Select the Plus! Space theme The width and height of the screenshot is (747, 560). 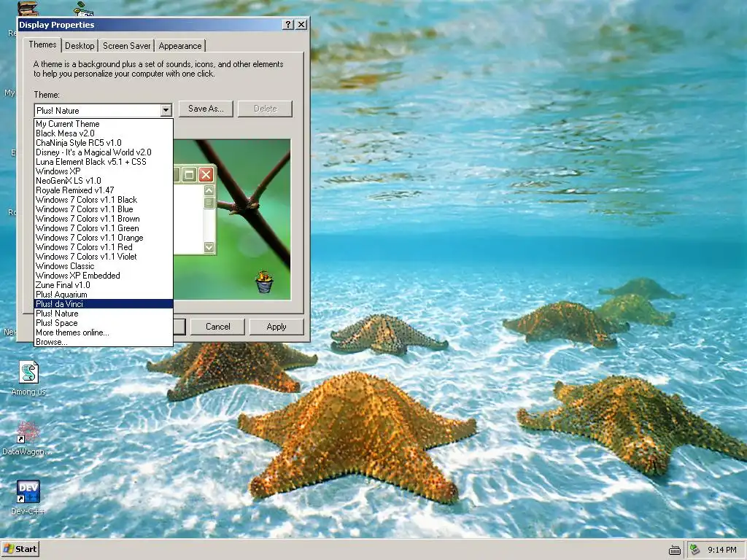[x=104, y=323]
